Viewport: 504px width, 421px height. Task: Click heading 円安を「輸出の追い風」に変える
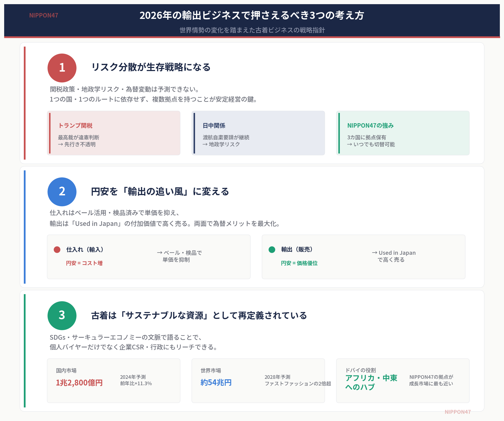tap(160, 191)
